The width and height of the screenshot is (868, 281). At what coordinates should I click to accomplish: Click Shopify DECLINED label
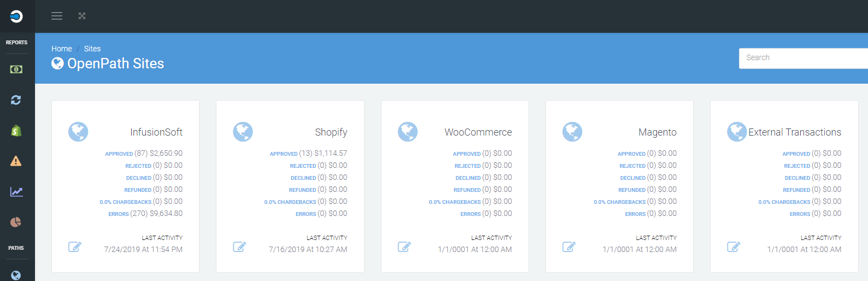[303, 178]
